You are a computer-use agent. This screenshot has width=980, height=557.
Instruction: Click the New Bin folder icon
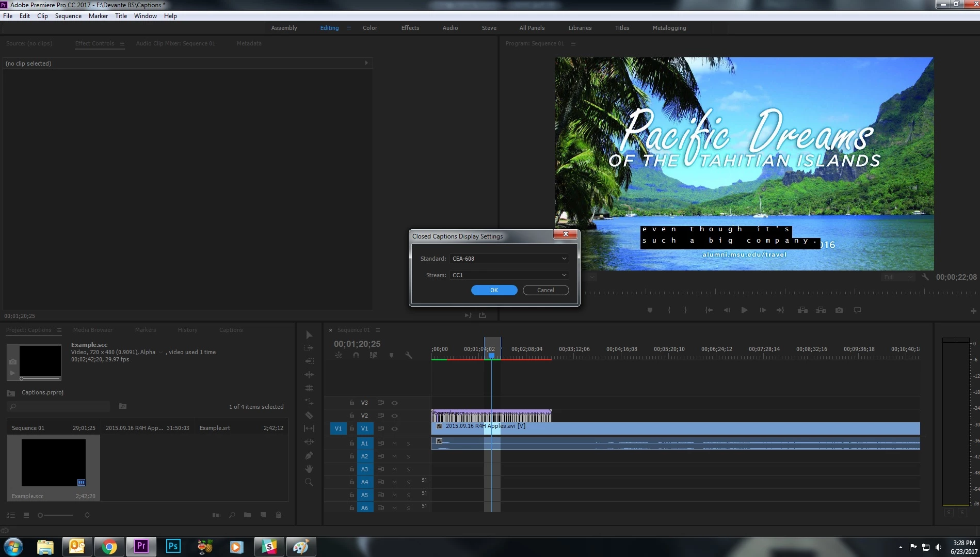click(x=248, y=515)
